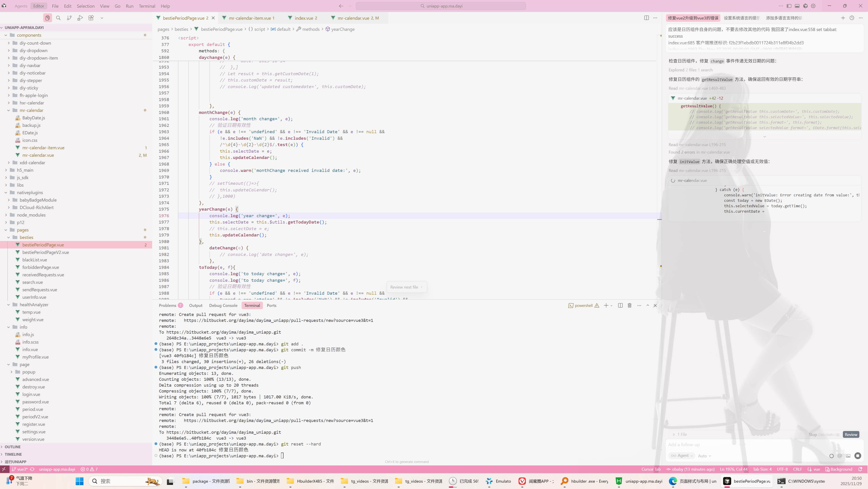Open Extensions view icon
Screen dimensions: 868x489
pos(91,18)
